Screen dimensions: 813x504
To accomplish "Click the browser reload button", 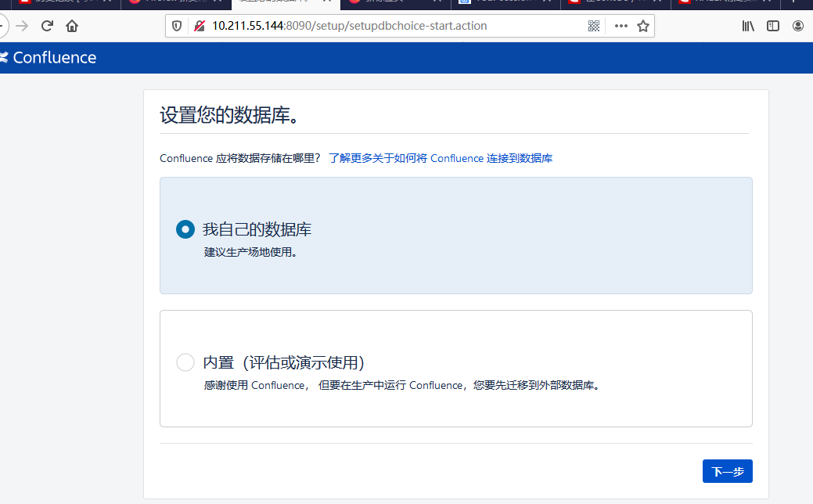I will 47,26.
